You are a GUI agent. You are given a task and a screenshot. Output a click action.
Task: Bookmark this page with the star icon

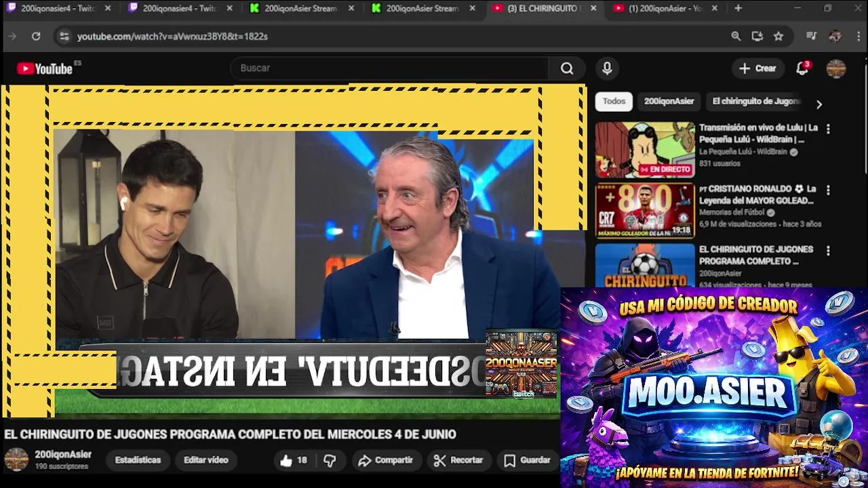778,37
